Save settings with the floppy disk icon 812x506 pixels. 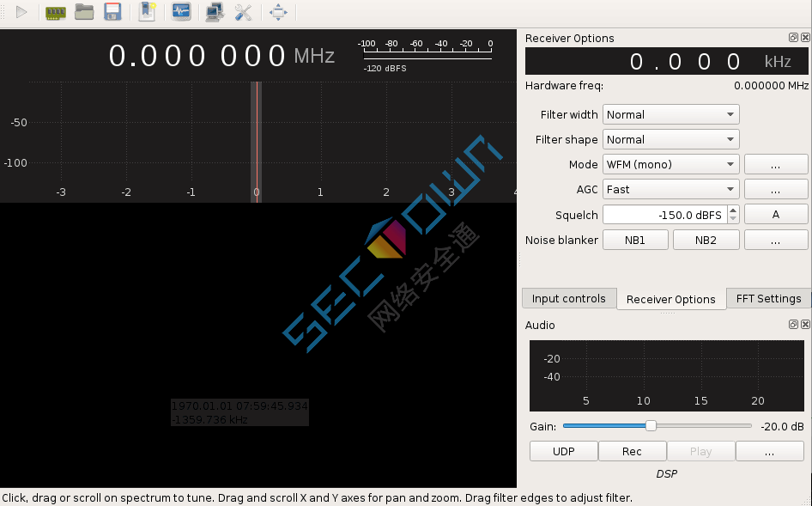click(x=112, y=12)
